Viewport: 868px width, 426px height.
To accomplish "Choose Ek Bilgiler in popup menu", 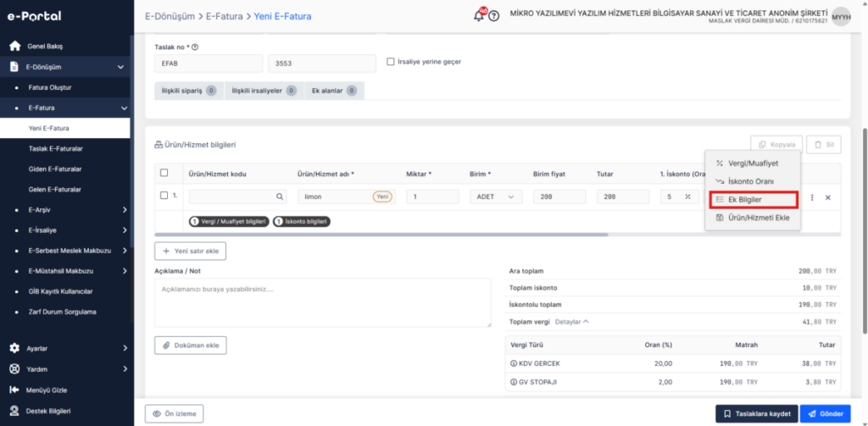I will click(753, 200).
